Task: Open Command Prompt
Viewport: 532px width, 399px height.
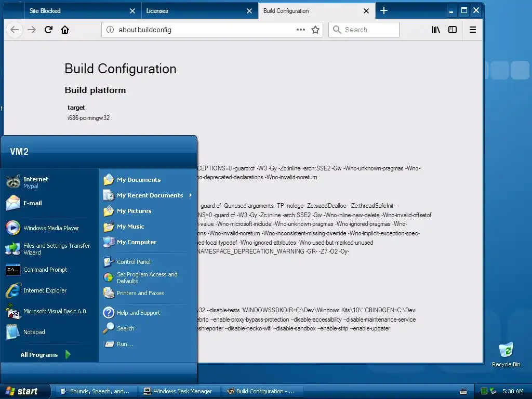Action: pos(49,270)
